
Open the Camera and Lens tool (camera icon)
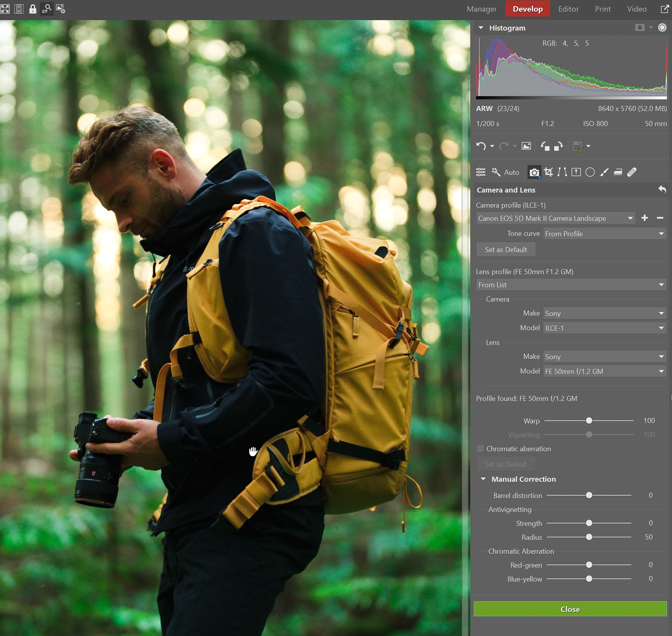point(534,172)
